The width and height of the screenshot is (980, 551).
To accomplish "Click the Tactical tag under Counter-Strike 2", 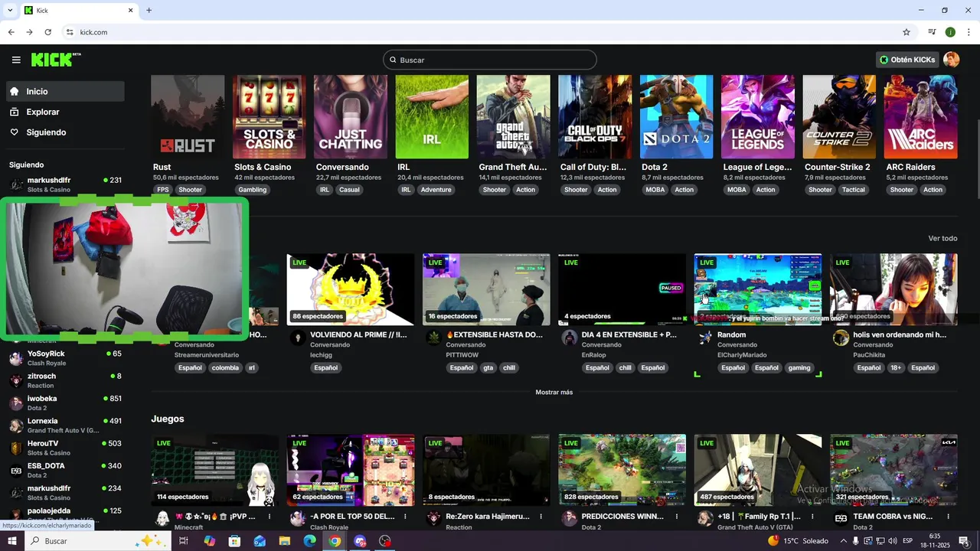I will (853, 190).
